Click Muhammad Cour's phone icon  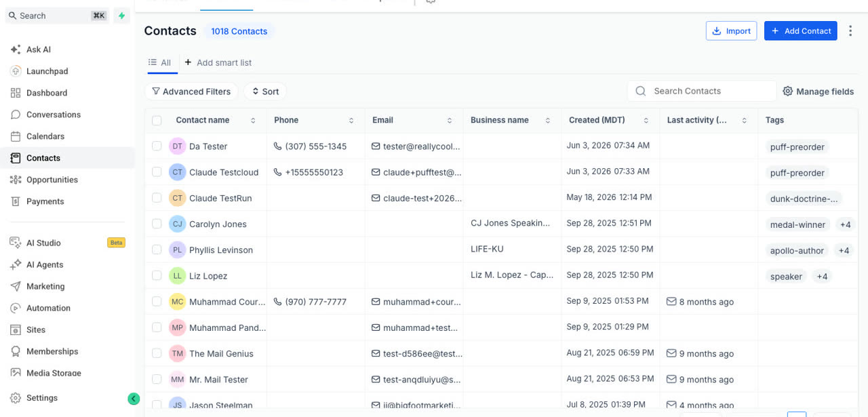point(277,302)
